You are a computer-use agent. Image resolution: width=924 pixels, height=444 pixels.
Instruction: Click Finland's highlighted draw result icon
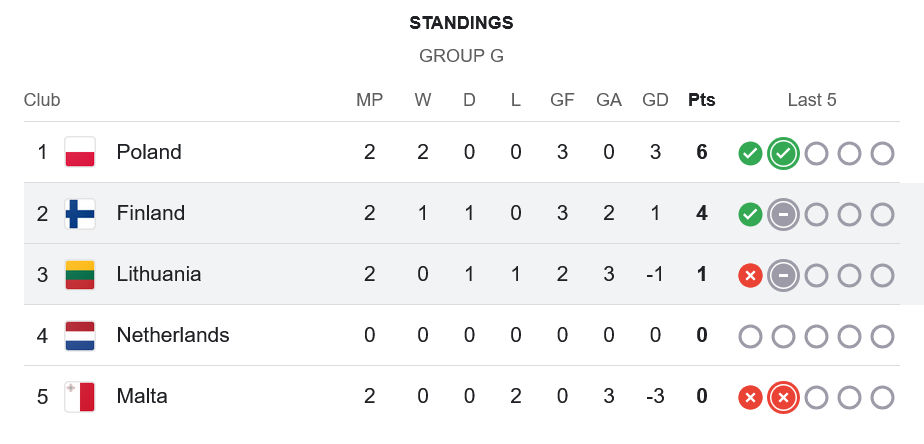[x=783, y=214]
